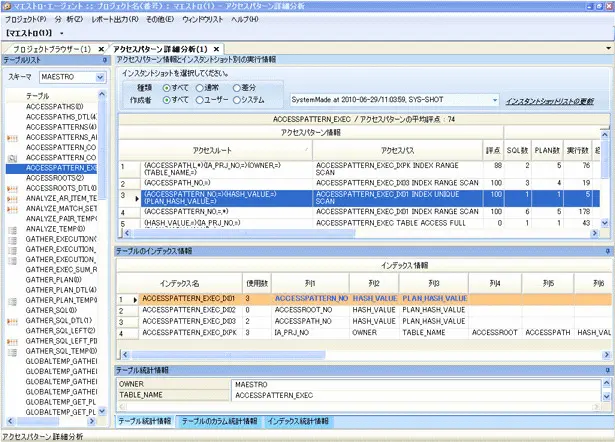Click table list horizontal scrollbar thumb
Viewport: 615px width, 442px height.
pos(38,421)
